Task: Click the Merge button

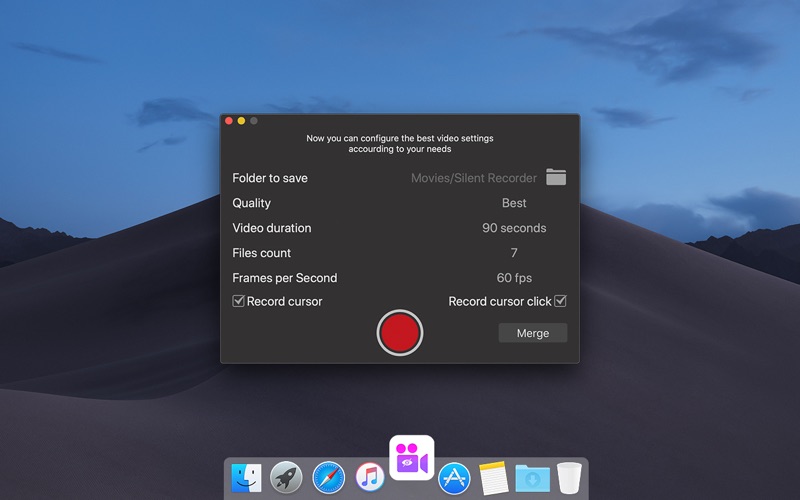Action: tap(533, 333)
